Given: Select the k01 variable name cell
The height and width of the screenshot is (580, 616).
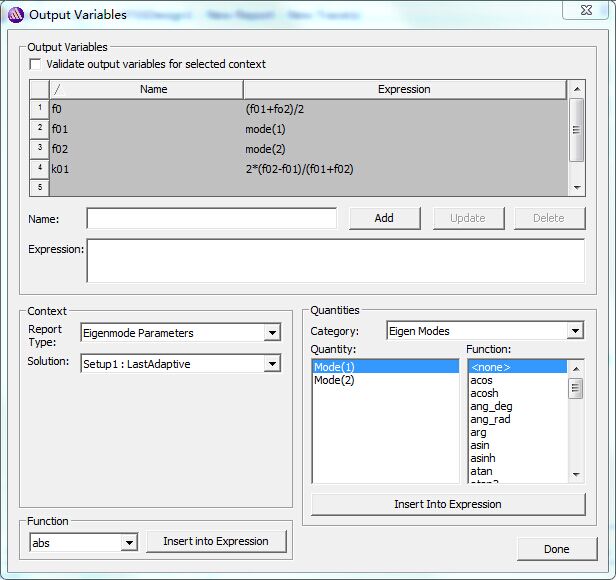Looking at the screenshot, I should 146,169.
